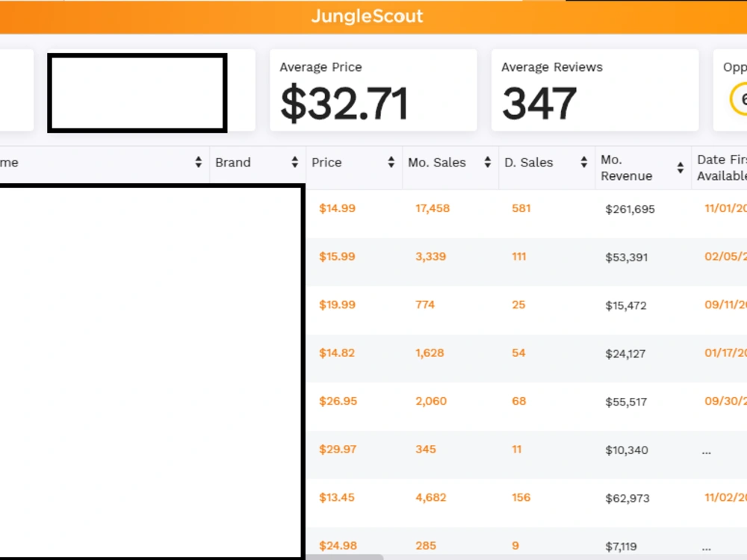
Task: Click monthly revenue $15,472
Action: pos(626,305)
